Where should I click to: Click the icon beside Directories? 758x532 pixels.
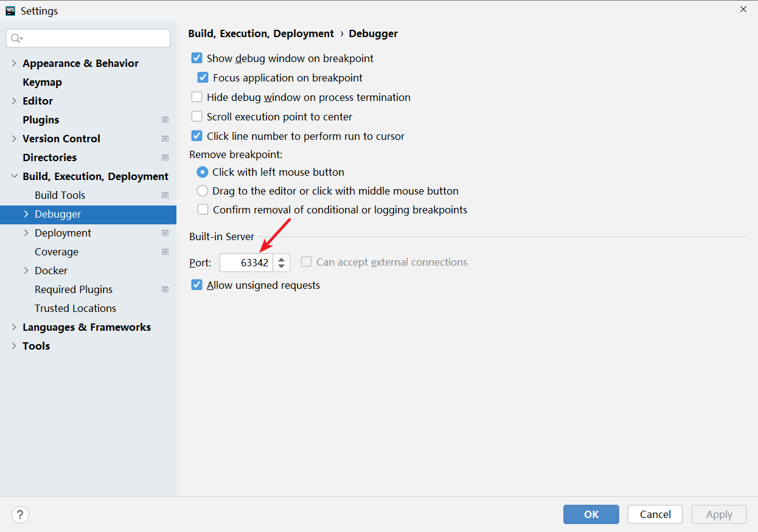(x=165, y=157)
